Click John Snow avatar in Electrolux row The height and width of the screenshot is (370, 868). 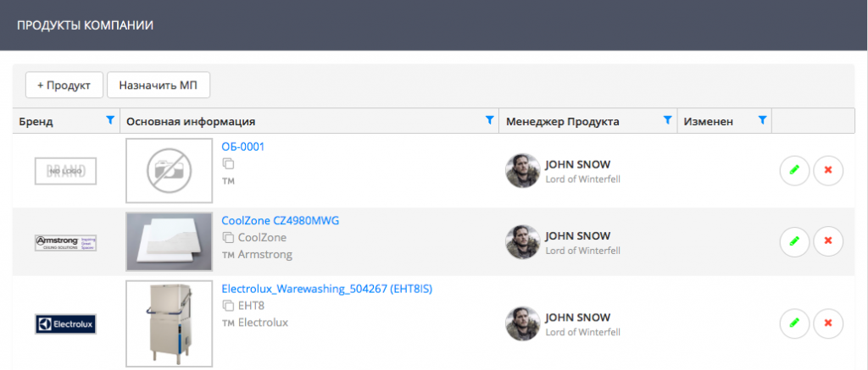coord(522,323)
